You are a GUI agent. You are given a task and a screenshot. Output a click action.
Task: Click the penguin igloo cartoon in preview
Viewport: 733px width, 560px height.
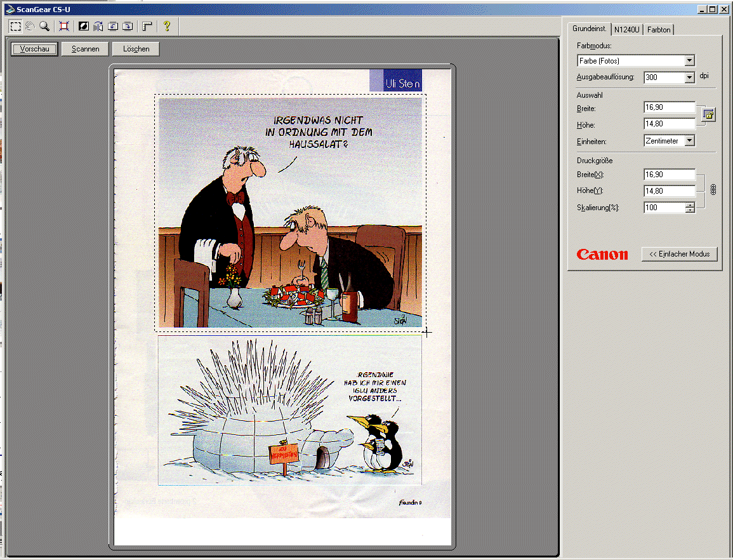coord(290,410)
